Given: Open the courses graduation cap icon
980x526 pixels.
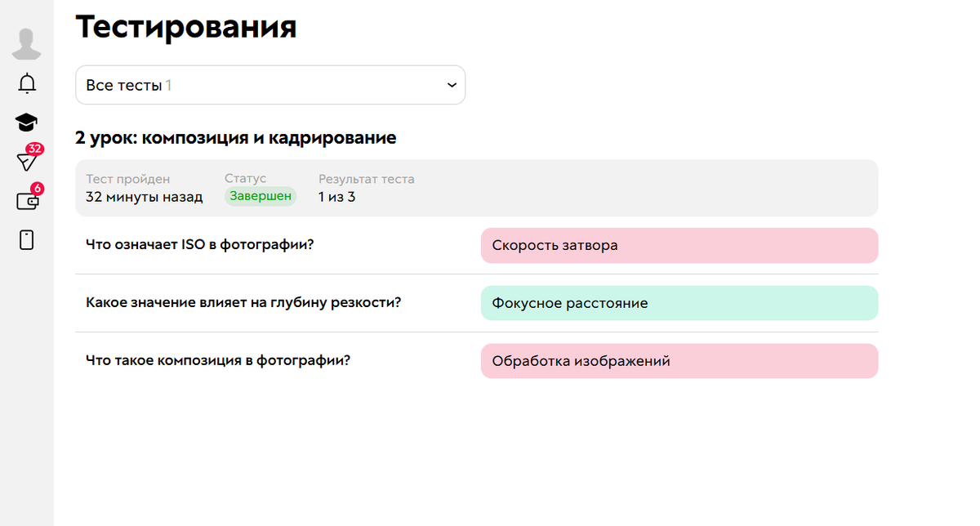Looking at the screenshot, I should click(25, 122).
